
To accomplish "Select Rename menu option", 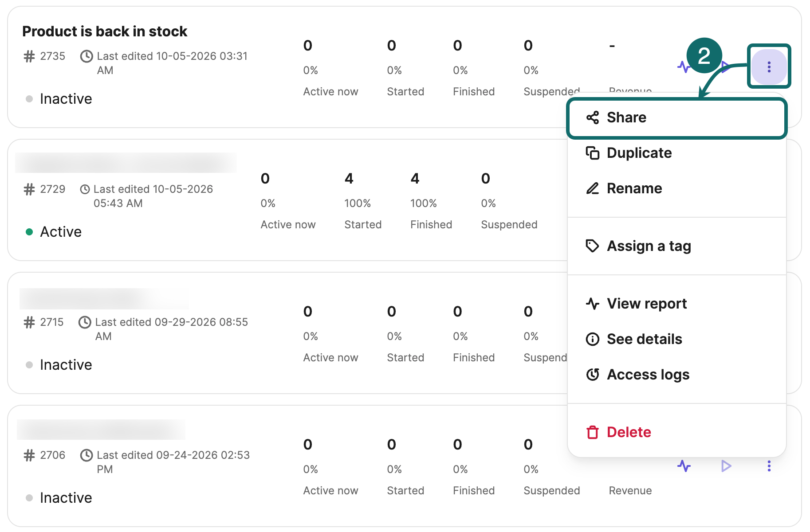I will tap(676, 188).
